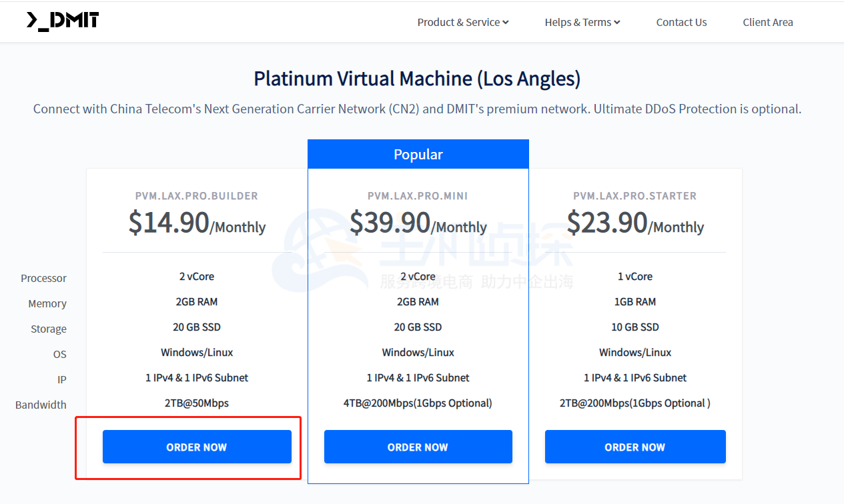Click the PVM.LAX.PRO.BUILDER plan name

tap(197, 196)
